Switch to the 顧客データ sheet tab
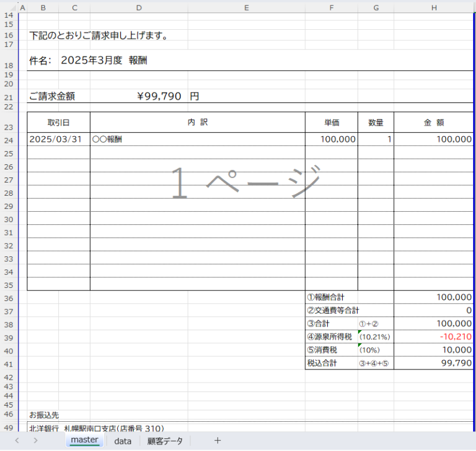Screen dimensions: 476x451 tap(165, 441)
